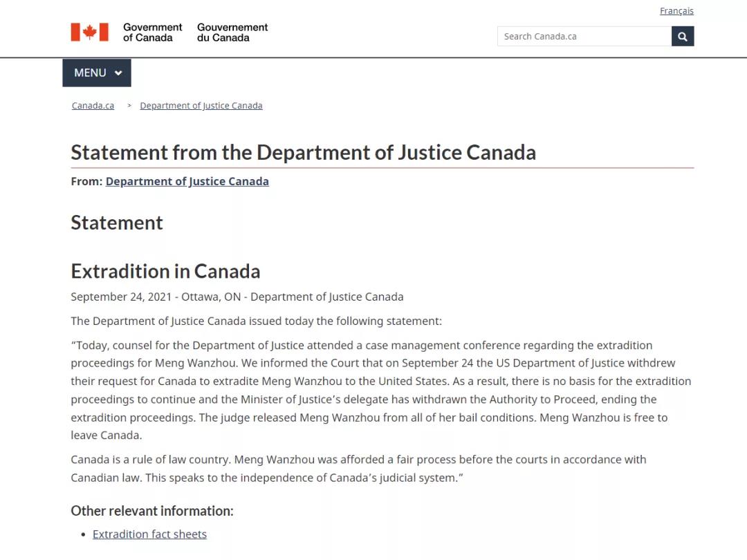Open the Canada.ca breadcrumb link
The width and height of the screenshot is (747, 560).
(x=93, y=105)
